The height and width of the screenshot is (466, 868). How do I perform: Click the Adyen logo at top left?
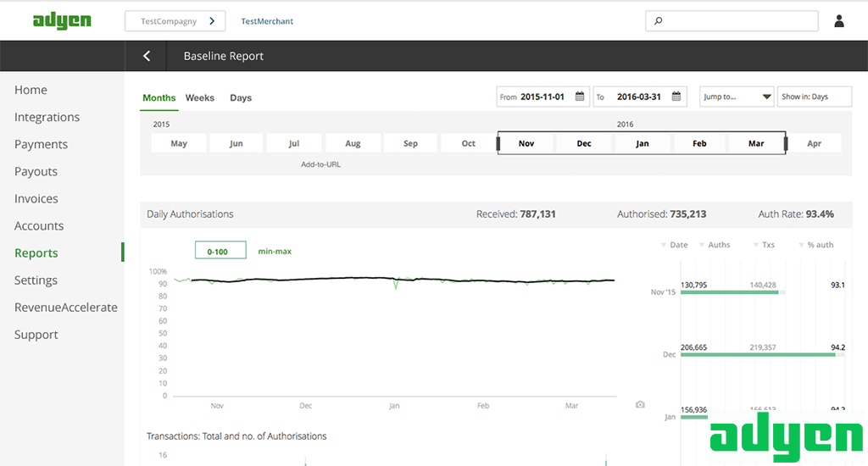click(x=62, y=21)
